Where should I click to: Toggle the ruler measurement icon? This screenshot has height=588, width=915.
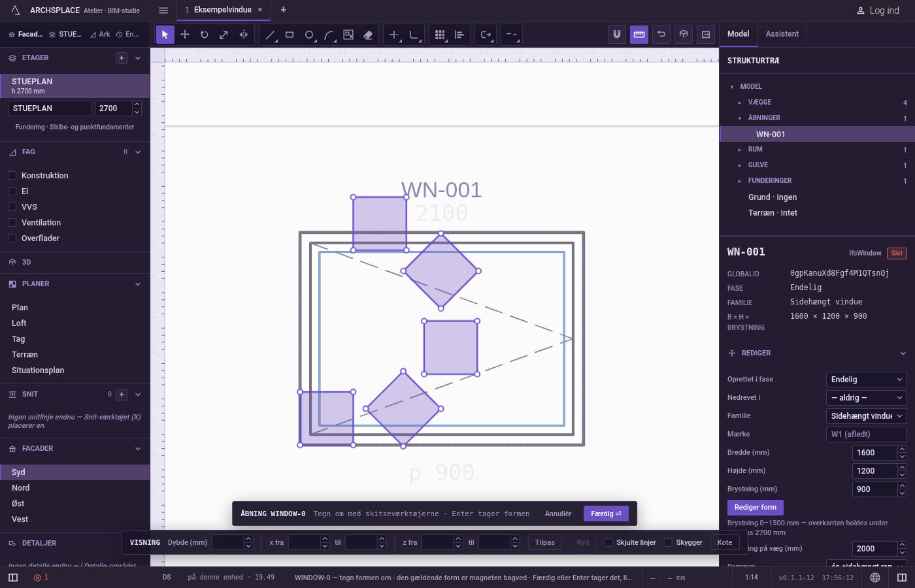(x=639, y=35)
